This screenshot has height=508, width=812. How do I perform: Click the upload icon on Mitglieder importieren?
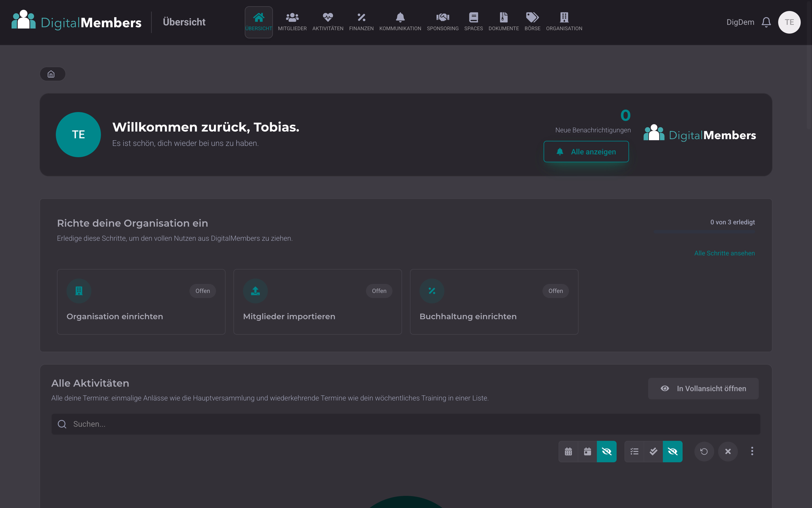click(255, 291)
